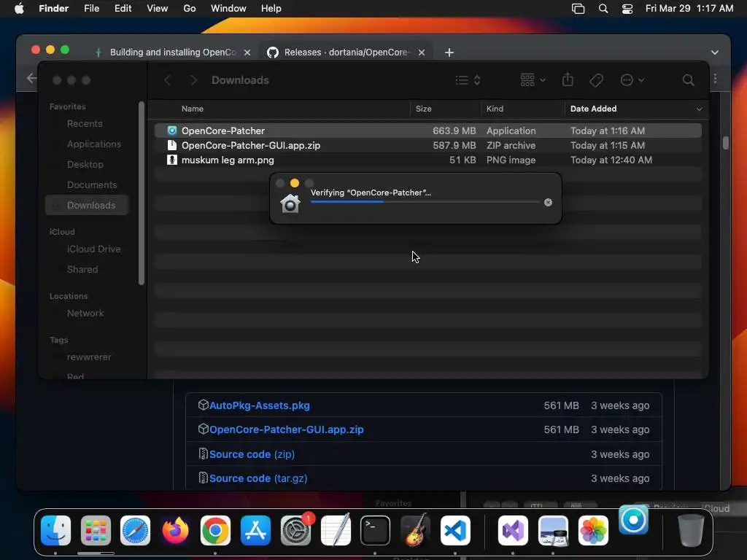The height and width of the screenshot is (560, 747).
Task: Select iCloud Drive in Finder sidebar
Action: [x=93, y=249]
